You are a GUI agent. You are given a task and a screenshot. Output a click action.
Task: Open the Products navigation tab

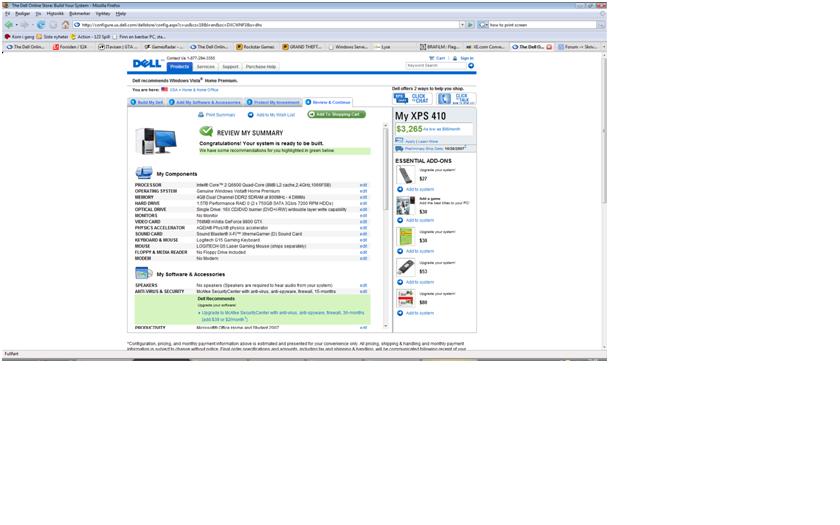(x=179, y=67)
